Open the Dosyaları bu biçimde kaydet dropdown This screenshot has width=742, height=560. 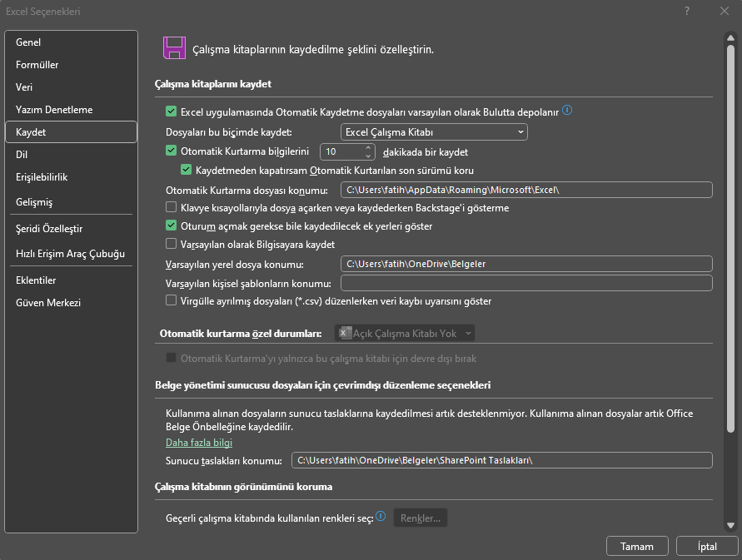coord(434,131)
